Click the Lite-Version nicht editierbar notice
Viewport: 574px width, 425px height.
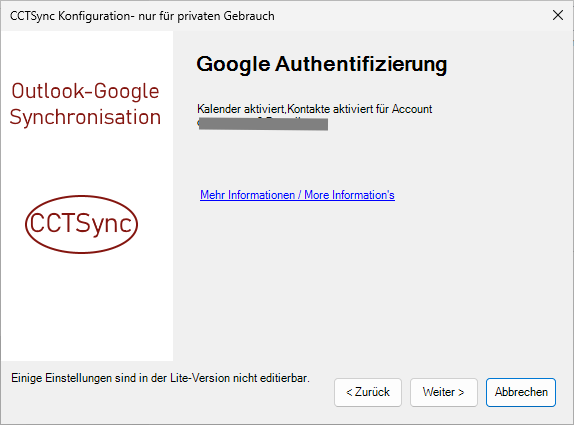(160, 378)
